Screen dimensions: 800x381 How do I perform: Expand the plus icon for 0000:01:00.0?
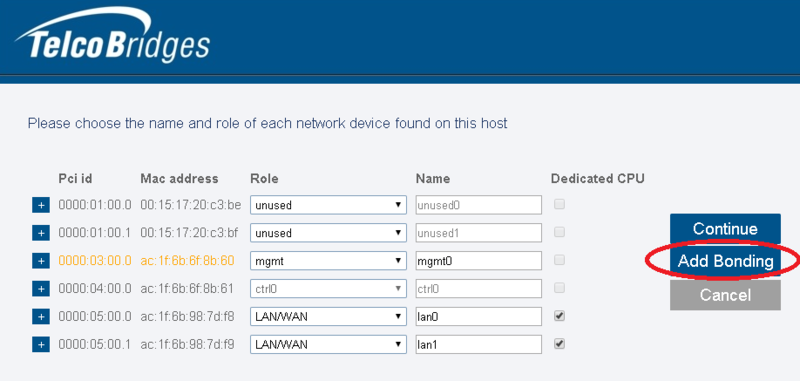[41, 205]
